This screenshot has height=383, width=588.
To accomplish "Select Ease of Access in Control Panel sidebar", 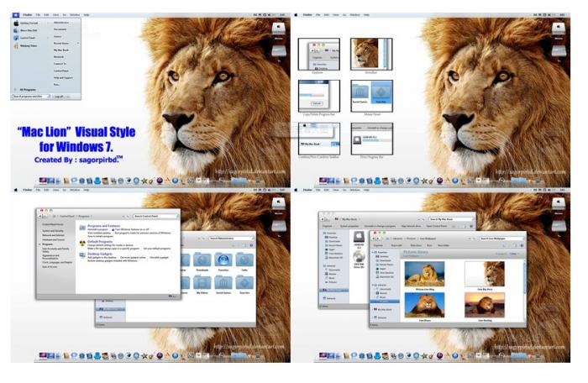I will 50,267.
